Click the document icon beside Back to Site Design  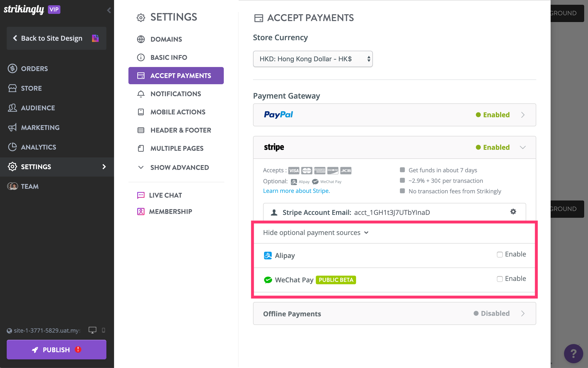[95, 38]
